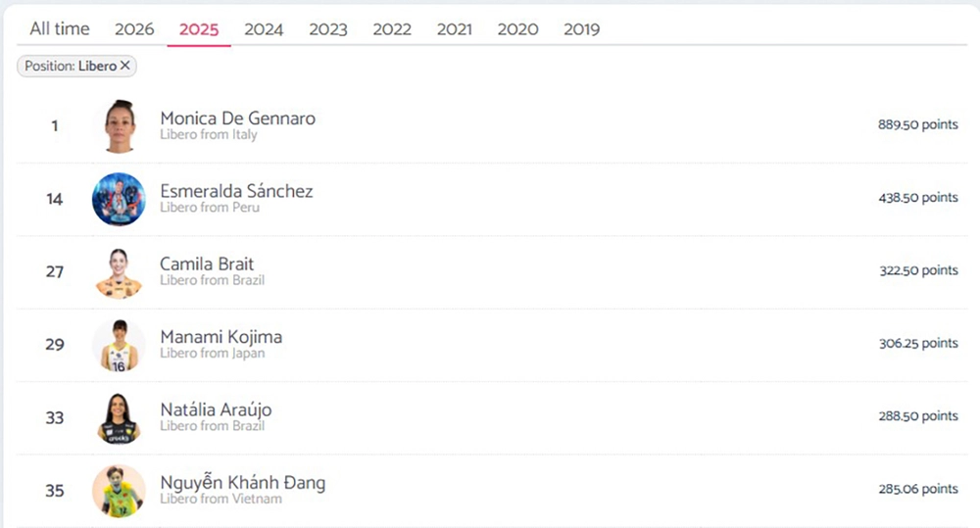Select the 2026 tab

(x=134, y=29)
